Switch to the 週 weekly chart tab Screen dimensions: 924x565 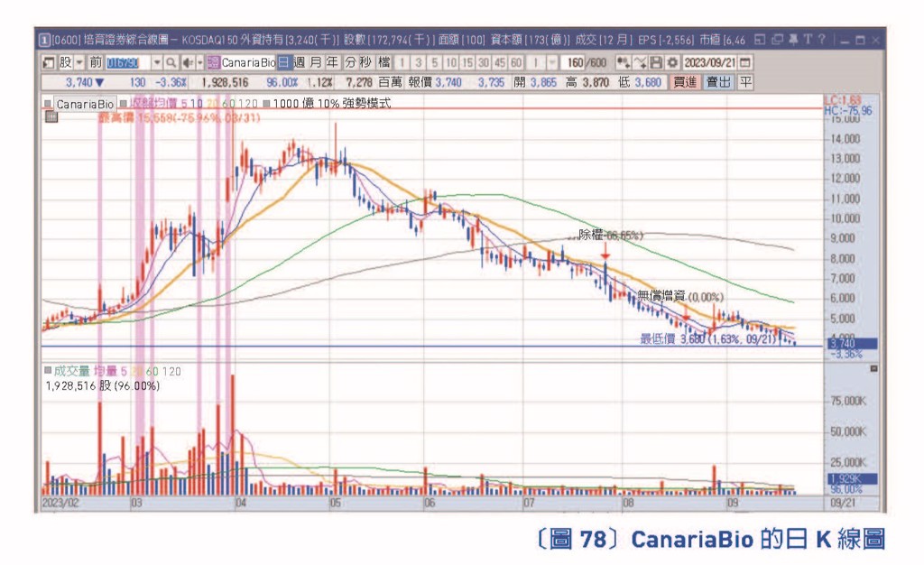300,62
